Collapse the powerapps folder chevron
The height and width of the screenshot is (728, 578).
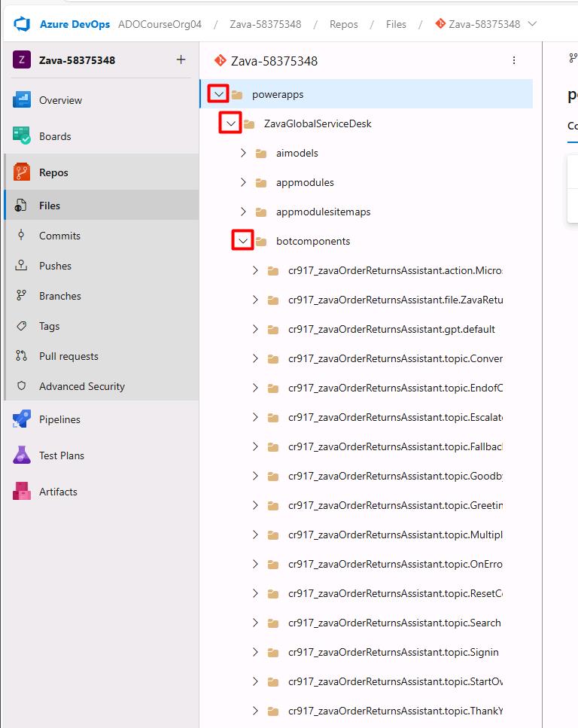219,94
